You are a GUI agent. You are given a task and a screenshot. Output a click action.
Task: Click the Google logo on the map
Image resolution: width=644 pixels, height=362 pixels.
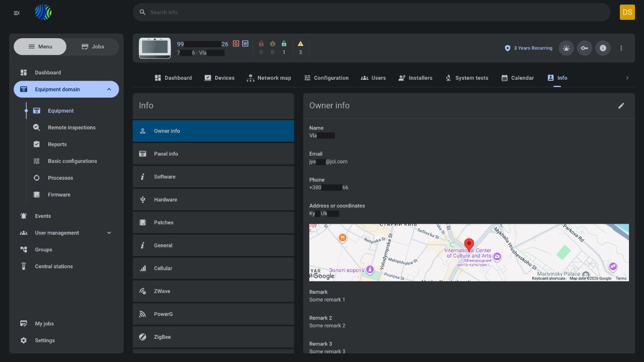pos(323,276)
